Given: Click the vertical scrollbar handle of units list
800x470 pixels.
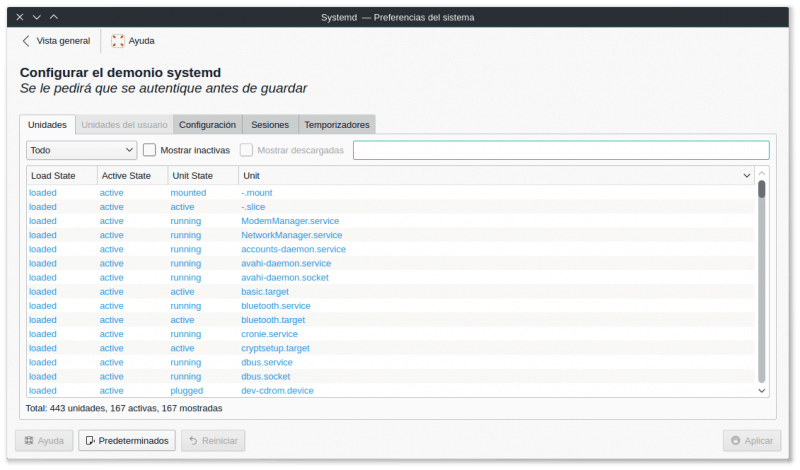Looking at the screenshot, I should (762, 189).
